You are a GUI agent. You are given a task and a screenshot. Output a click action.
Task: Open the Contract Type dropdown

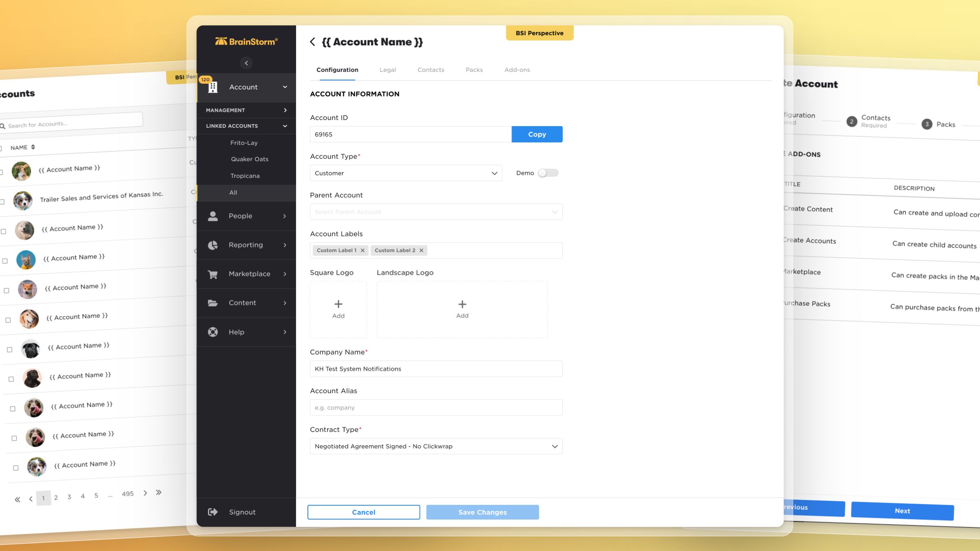[436, 447]
